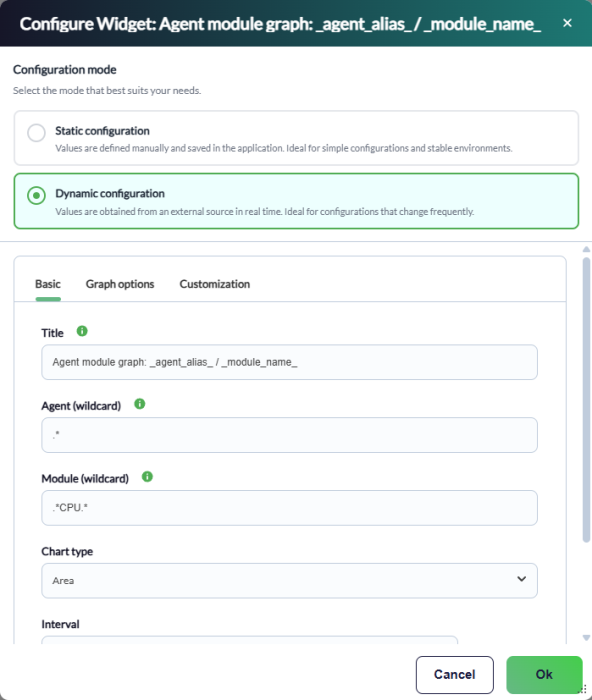Close the Configure Widget dialog with X
592x700 pixels.
click(567, 23)
